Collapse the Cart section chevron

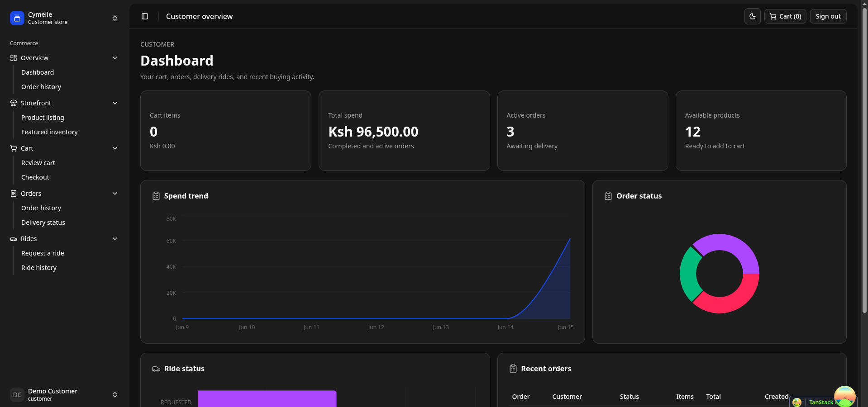[x=115, y=148]
